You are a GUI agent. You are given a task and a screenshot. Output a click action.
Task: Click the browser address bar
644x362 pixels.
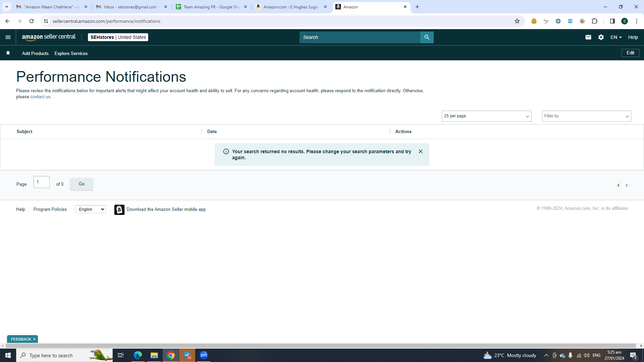(282, 21)
